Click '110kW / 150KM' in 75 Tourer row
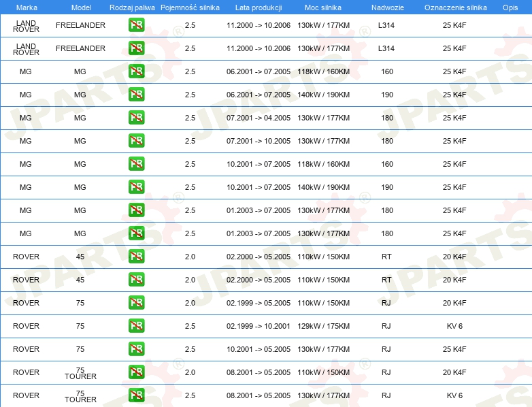The height and width of the screenshot is (407, 532). click(x=323, y=372)
